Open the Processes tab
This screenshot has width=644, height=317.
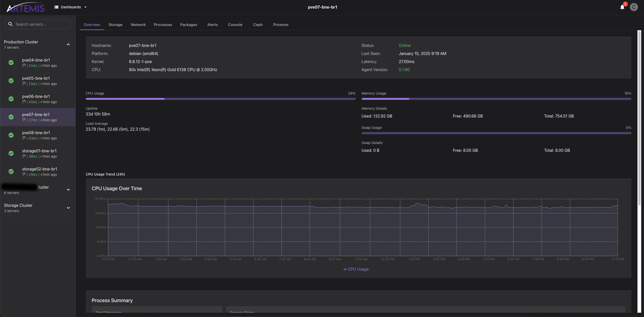pos(163,25)
